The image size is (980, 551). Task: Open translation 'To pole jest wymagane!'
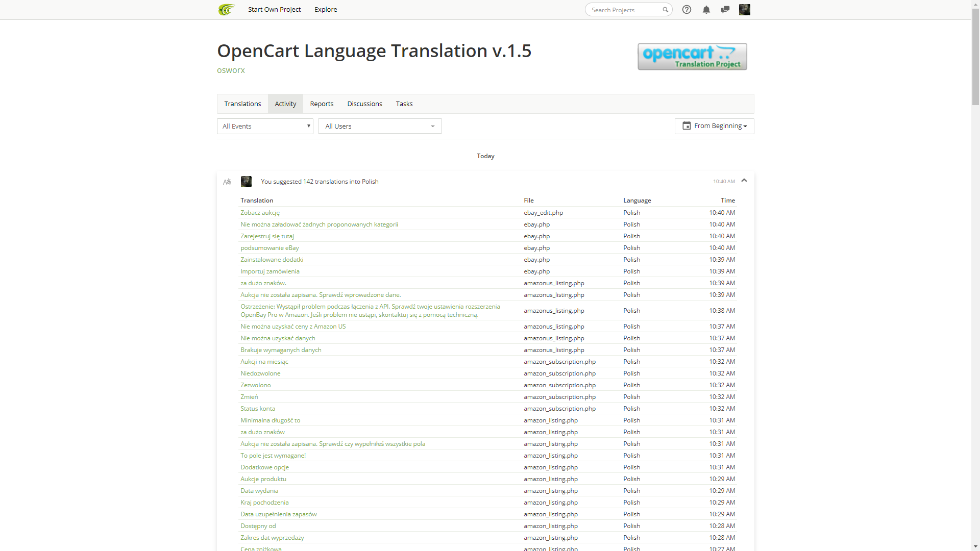(273, 456)
